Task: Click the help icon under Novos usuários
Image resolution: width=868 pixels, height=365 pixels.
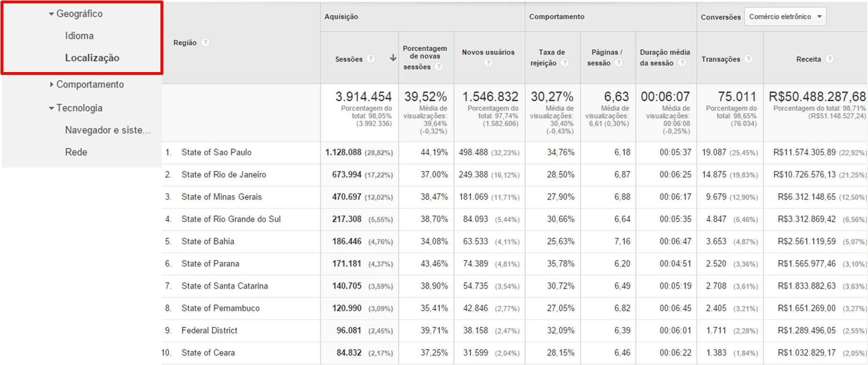Action: 488,63
